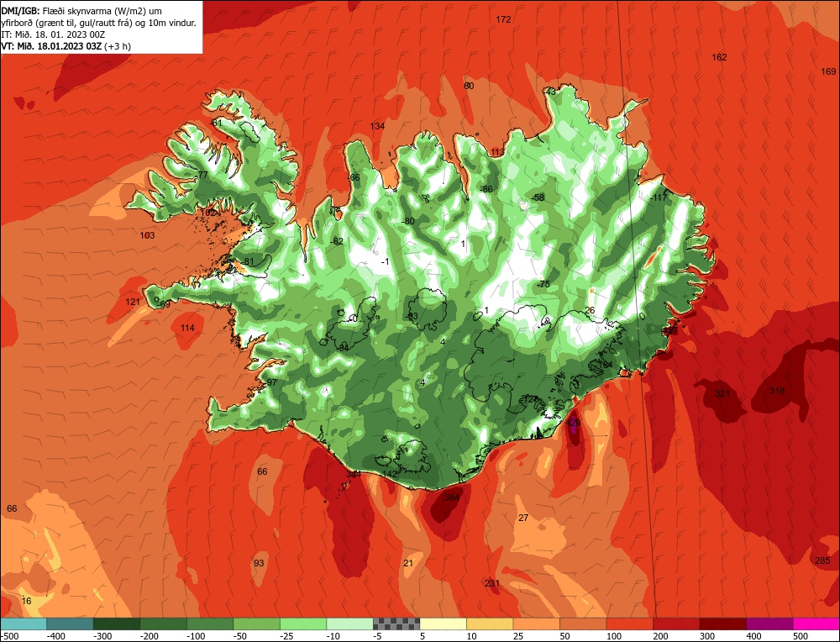Select the value -62 in northwest Iceland
The image size is (840, 642).
(x=337, y=242)
